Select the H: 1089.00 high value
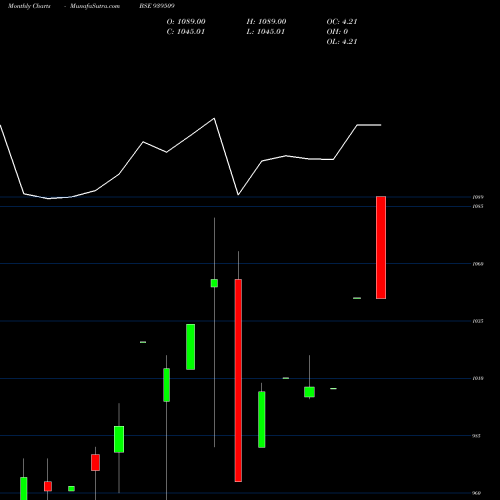The height and width of the screenshot is (500, 500). (266, 22)
